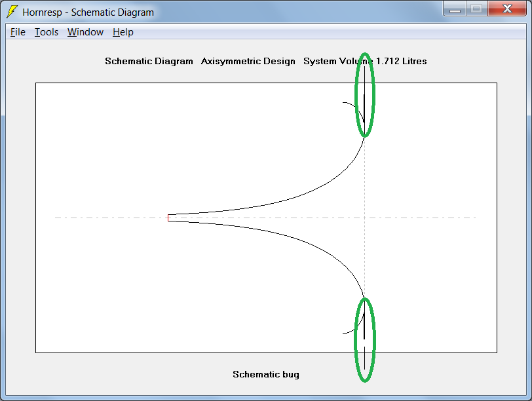Click the red throat marker on the horn

point(168,218)
